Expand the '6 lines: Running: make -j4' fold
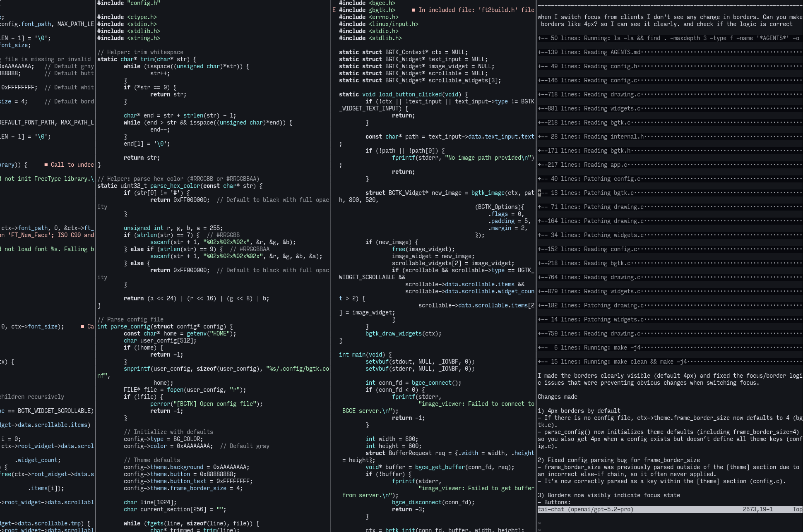The image size is (803, 532). coord(670,347)
